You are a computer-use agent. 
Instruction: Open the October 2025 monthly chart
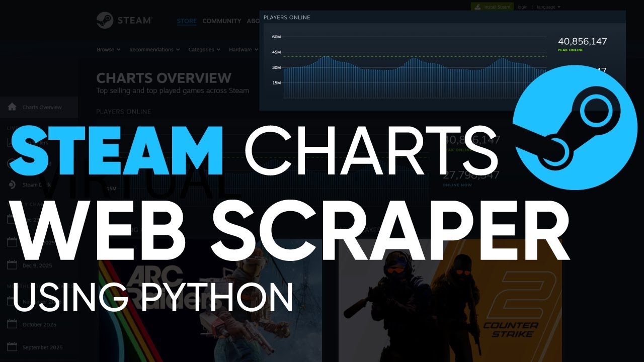click(x=39, y=324)
